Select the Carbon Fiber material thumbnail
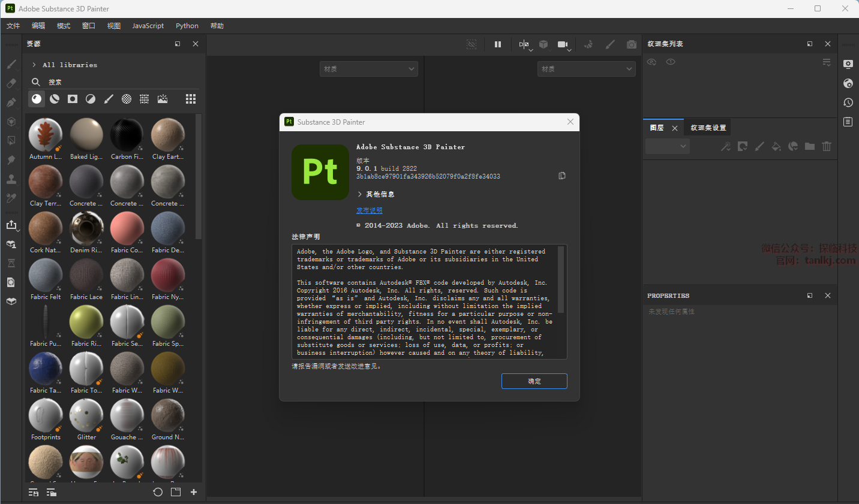The image size is (859, 504). pyautogui.click(x=127, y=135)
